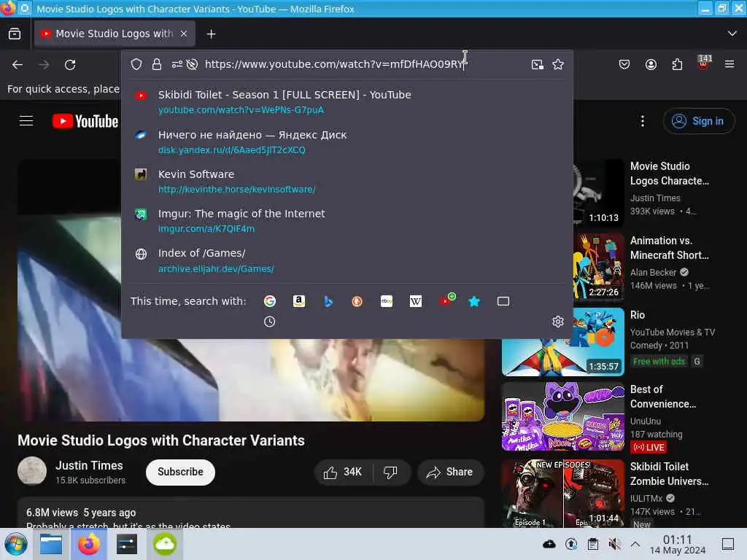This screenshot has height=560, width=747.
Task: Close the Movie Studio Logos tab
Action: point(184,34)
